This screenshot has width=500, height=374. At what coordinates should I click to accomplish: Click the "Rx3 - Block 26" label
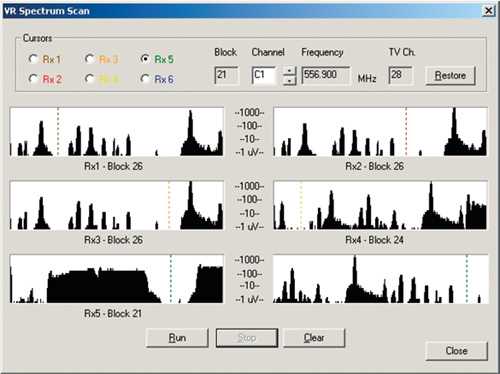coord(113,240)
